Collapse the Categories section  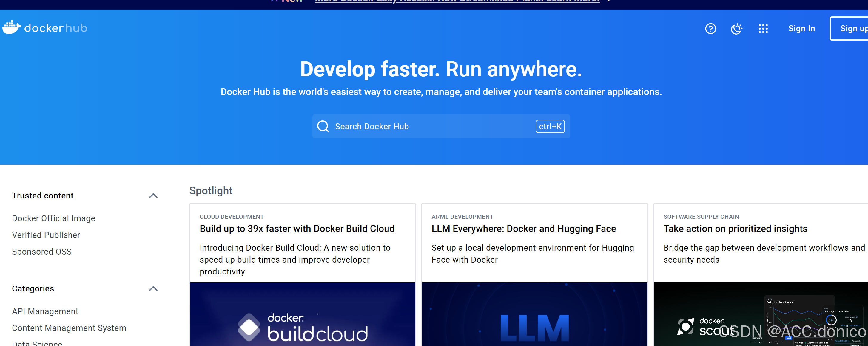(x=153, y=288)
